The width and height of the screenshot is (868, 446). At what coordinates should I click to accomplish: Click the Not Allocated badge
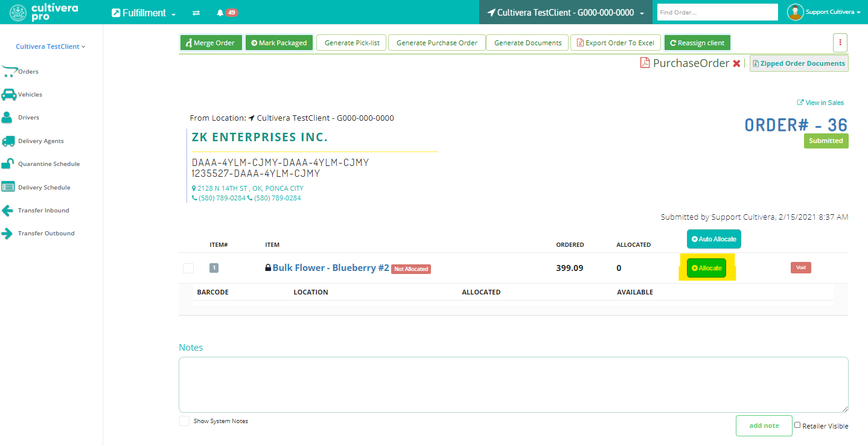pos(411,269)
